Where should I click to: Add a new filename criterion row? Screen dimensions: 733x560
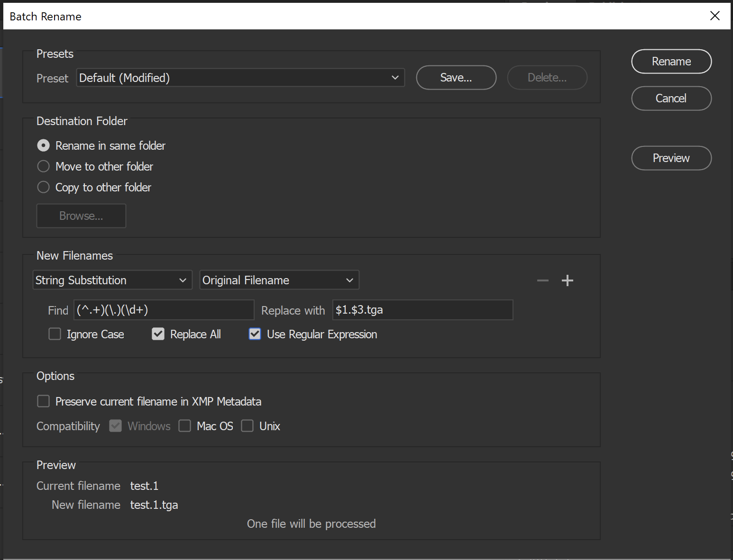567,280
